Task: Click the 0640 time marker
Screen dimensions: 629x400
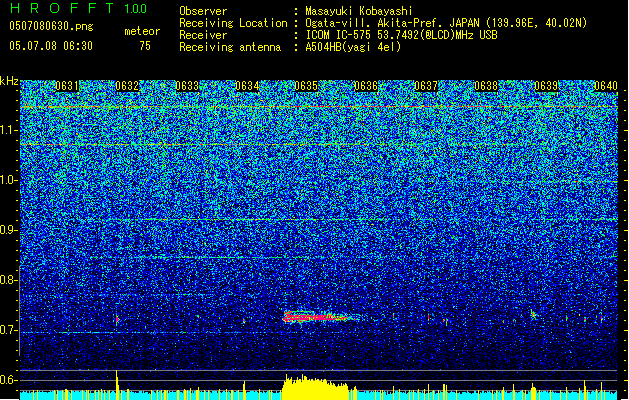Action: tap(606, 86)
